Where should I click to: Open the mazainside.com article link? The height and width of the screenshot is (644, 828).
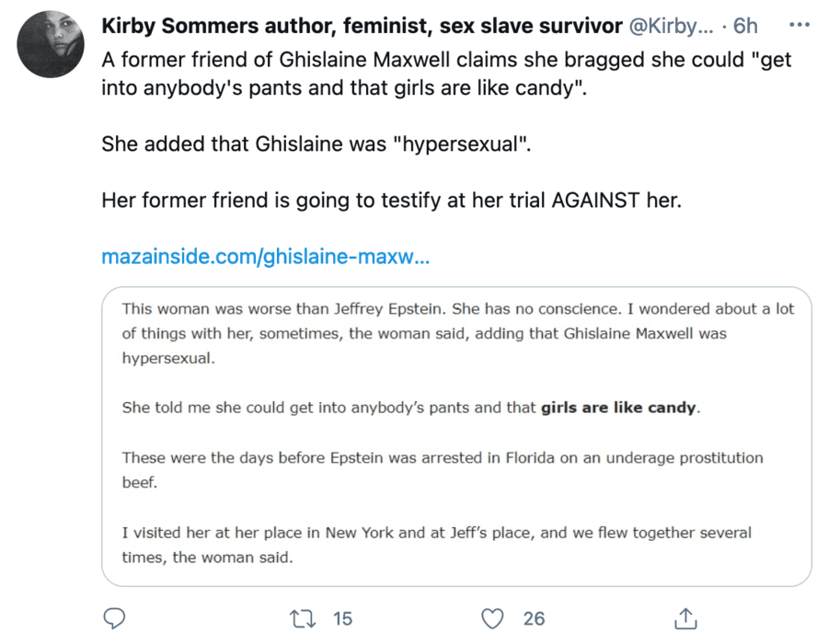point(265,257)
